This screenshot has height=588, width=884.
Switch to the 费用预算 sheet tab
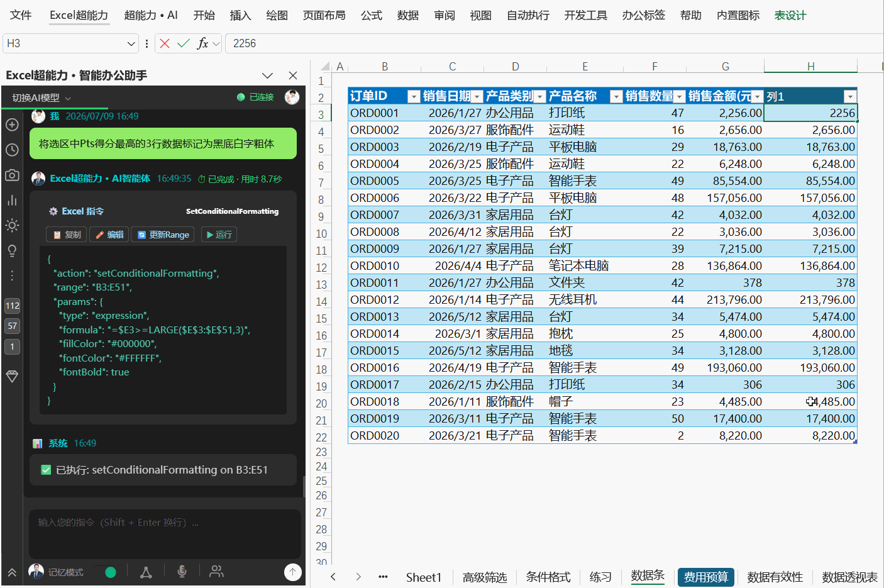[x=705, y=577]
